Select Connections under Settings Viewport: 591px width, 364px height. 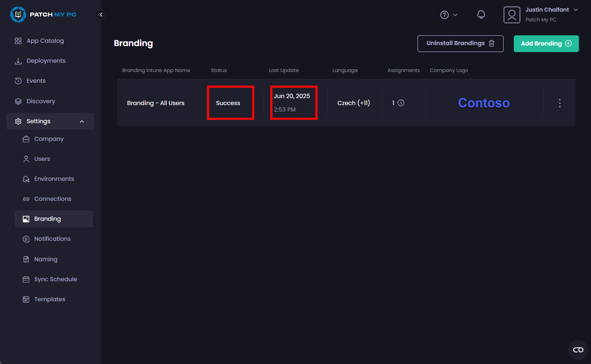pos(53,199)
